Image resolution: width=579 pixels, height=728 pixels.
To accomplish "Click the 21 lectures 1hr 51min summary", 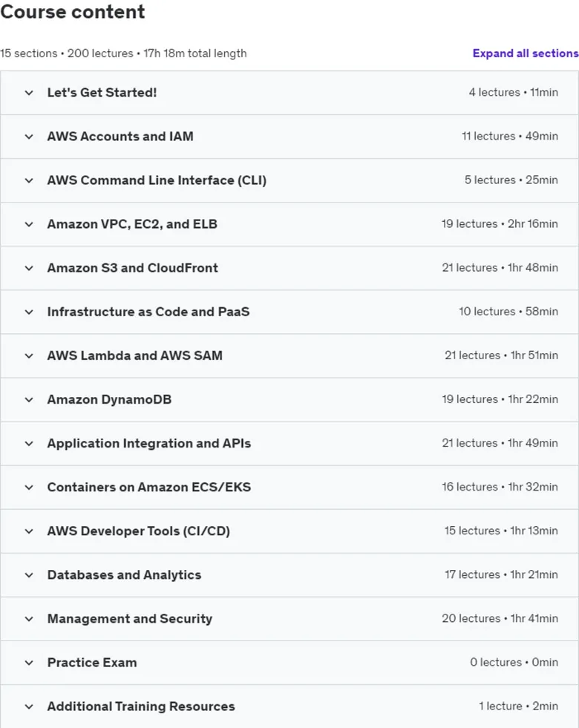I will [502, 355].
